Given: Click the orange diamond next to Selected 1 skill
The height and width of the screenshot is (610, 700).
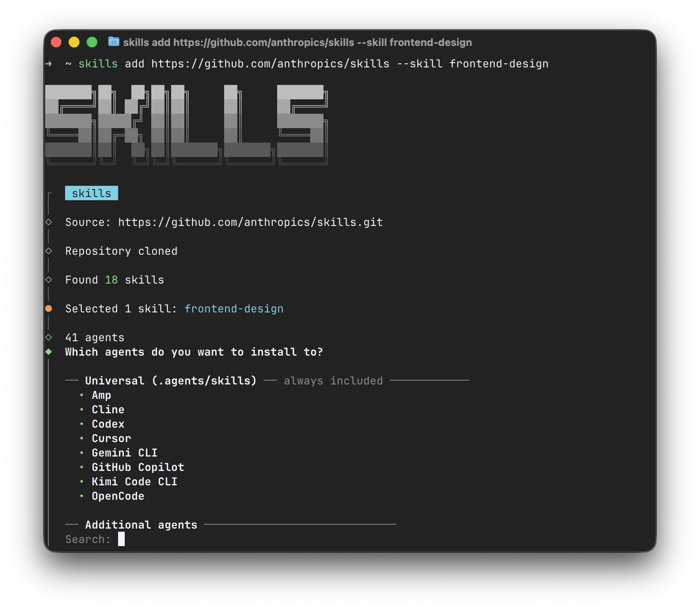Looking at the screenshot, I should tap(49, 308).
